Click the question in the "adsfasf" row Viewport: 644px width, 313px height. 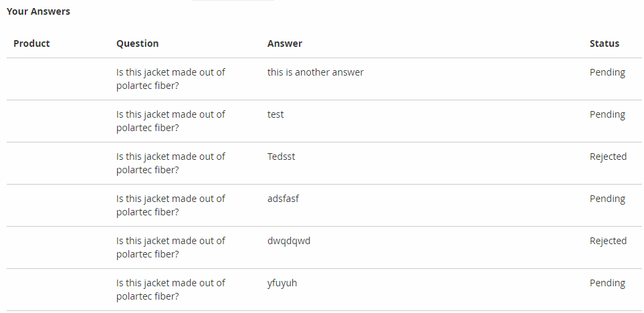click(171, 205)
